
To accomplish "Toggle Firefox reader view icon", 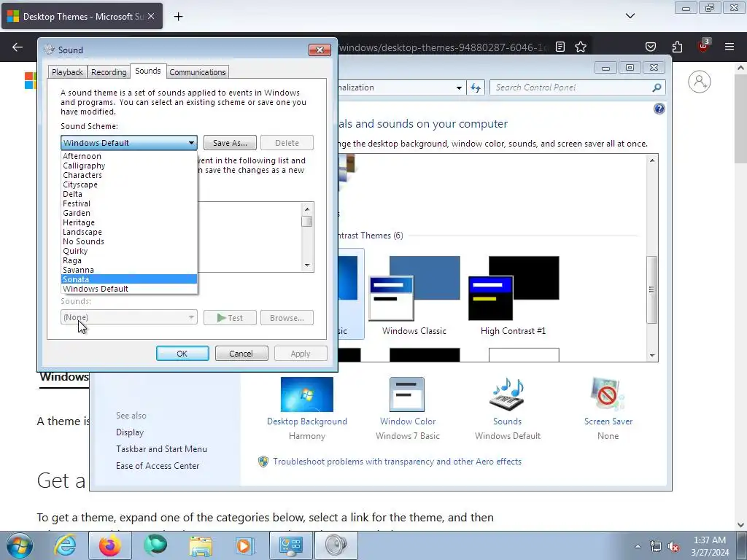I will click(560, 47).
